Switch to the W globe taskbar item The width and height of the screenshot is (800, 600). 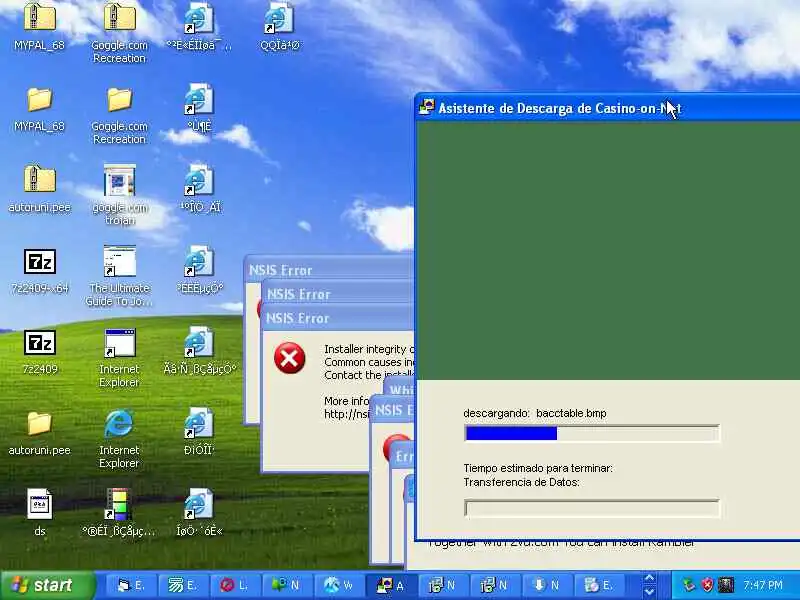(x=340, y=585)
